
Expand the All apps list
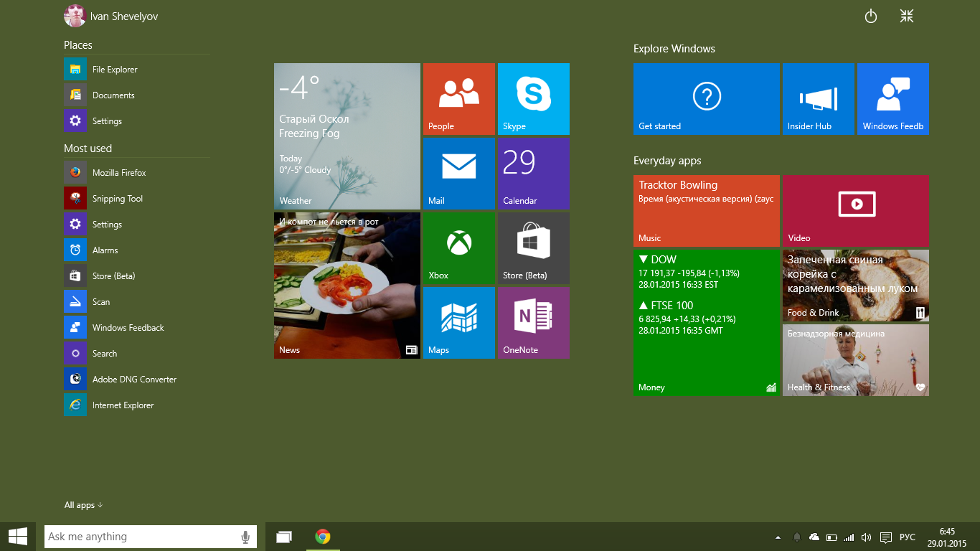pos(83,505)
